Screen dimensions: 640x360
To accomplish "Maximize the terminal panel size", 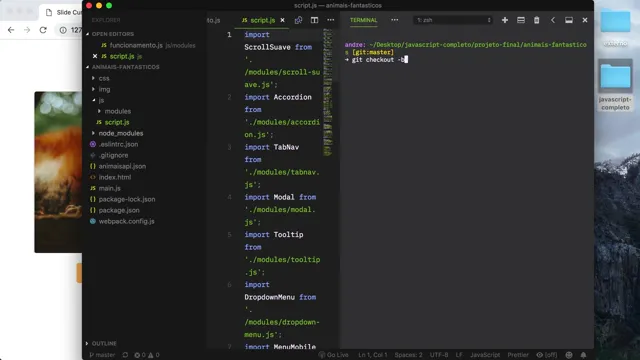I will tap(569, 20).
